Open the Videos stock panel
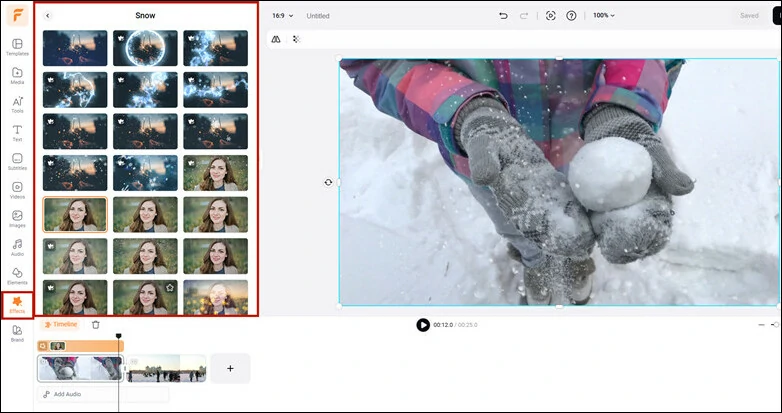The image size is (782, 413). click(17, 191)
